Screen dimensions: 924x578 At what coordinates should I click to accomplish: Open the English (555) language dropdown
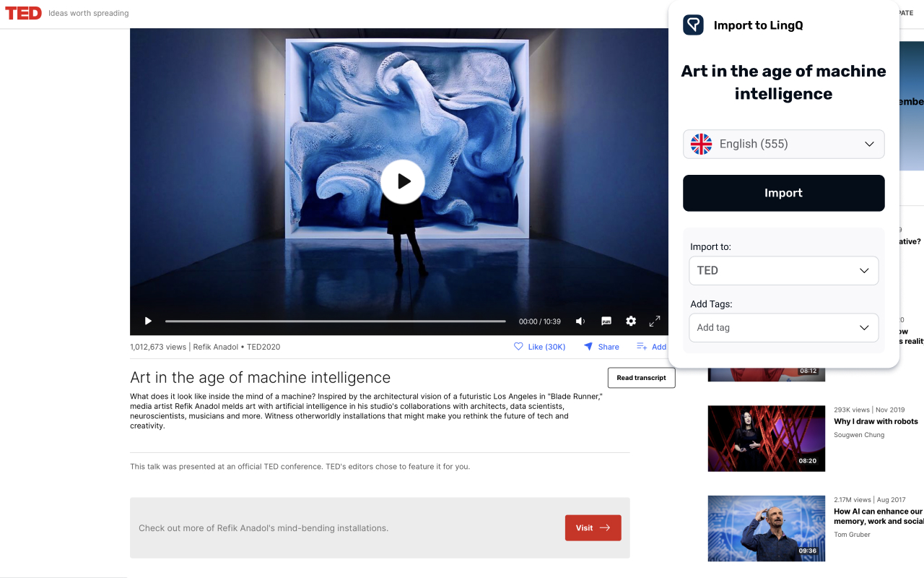point(783,144)
